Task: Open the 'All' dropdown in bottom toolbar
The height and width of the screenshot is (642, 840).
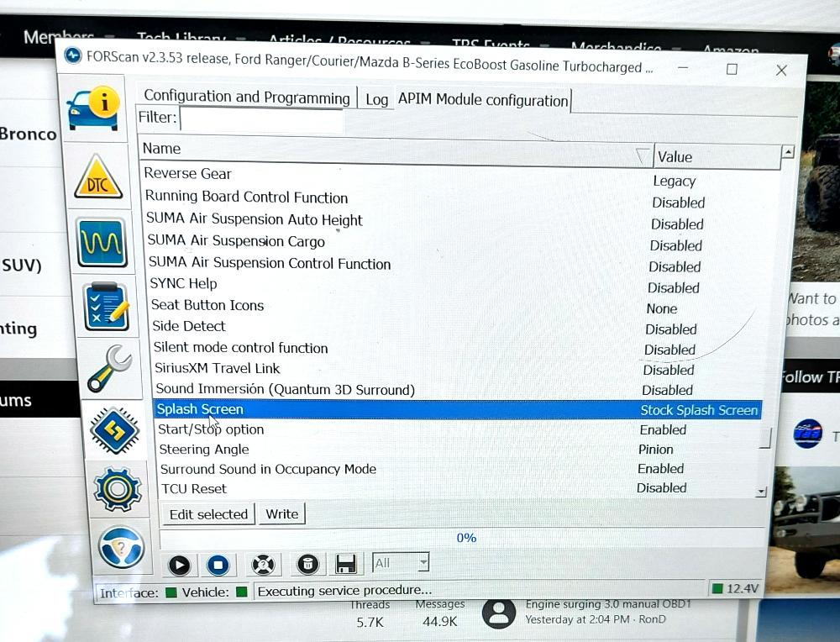Action: pyautogui.click(x=402, y=563)
